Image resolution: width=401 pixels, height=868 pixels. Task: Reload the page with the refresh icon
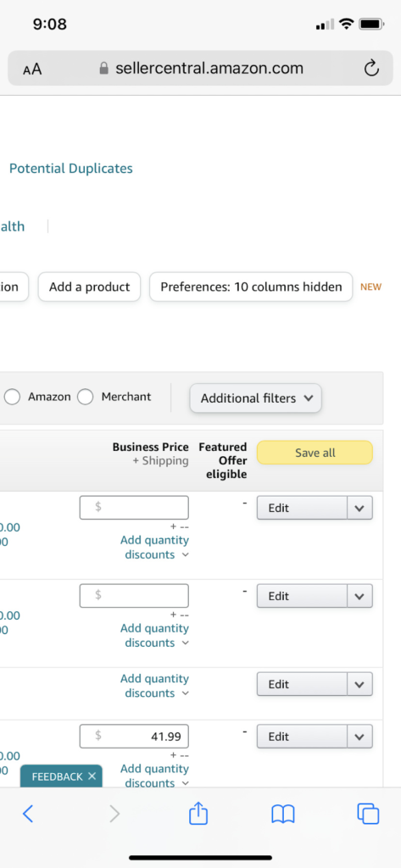pyautogui.click(x=371, y=69)
